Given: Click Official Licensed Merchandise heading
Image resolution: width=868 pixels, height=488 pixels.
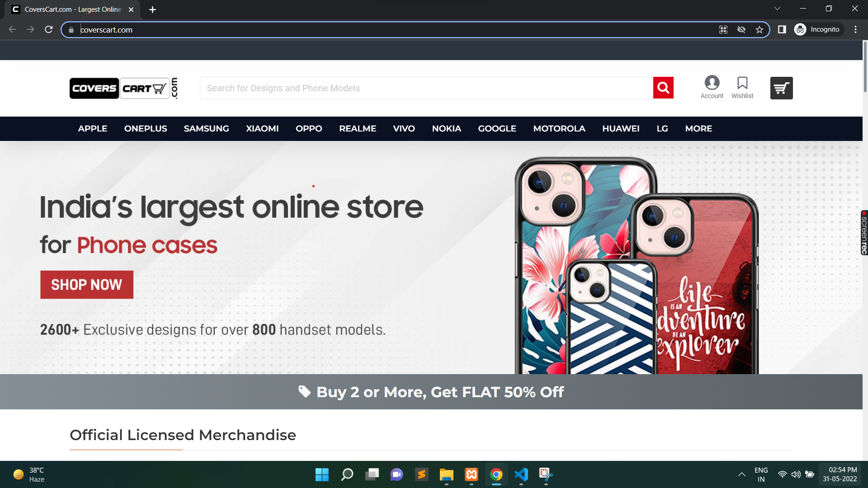Looking at the screenshot, I should point(183,435).
